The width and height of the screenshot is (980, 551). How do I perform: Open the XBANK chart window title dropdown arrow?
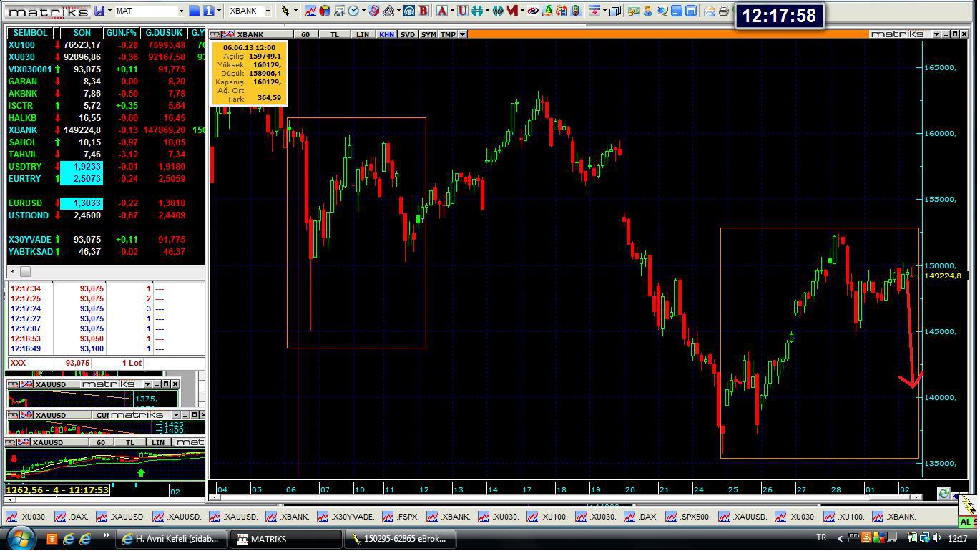pyautogui.click(x=936, y=34)
